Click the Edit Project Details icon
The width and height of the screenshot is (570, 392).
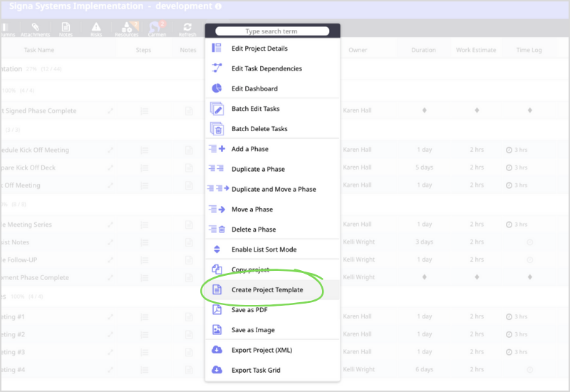tap(217, 48)
